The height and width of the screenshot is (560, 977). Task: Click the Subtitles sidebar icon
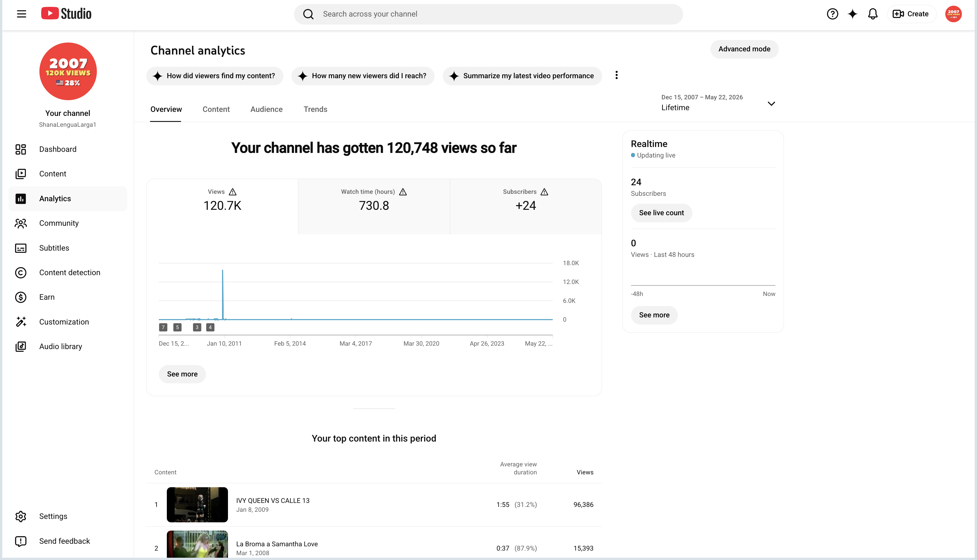[x=21, y=248]
